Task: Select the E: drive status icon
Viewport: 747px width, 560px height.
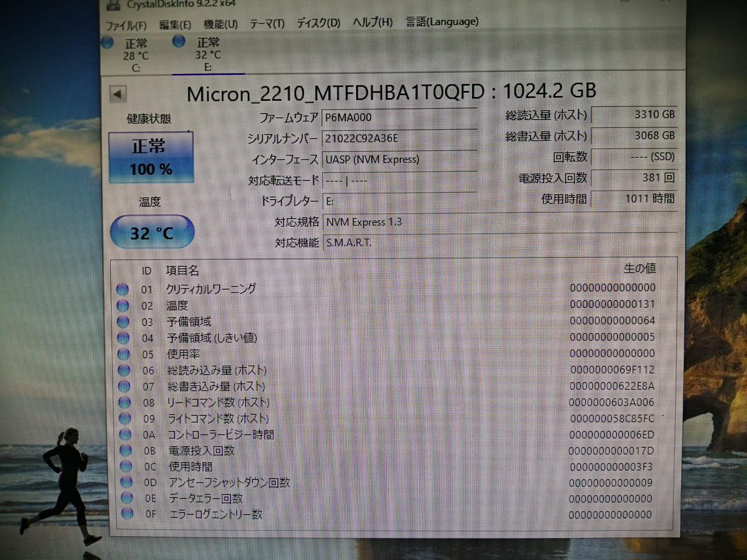Action: pos(179,41)
